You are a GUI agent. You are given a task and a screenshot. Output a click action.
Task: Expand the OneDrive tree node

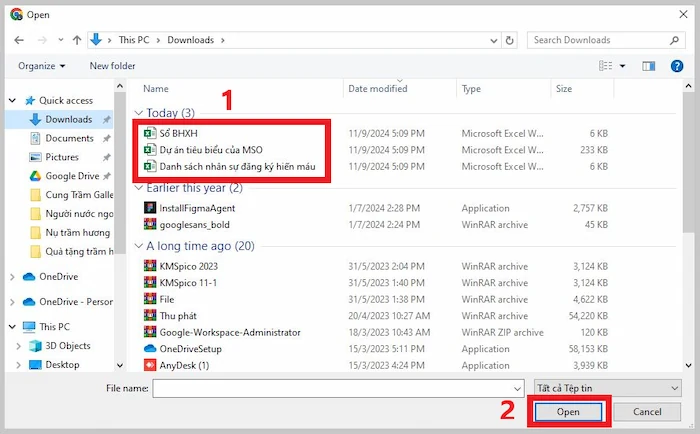click(12, 277)
